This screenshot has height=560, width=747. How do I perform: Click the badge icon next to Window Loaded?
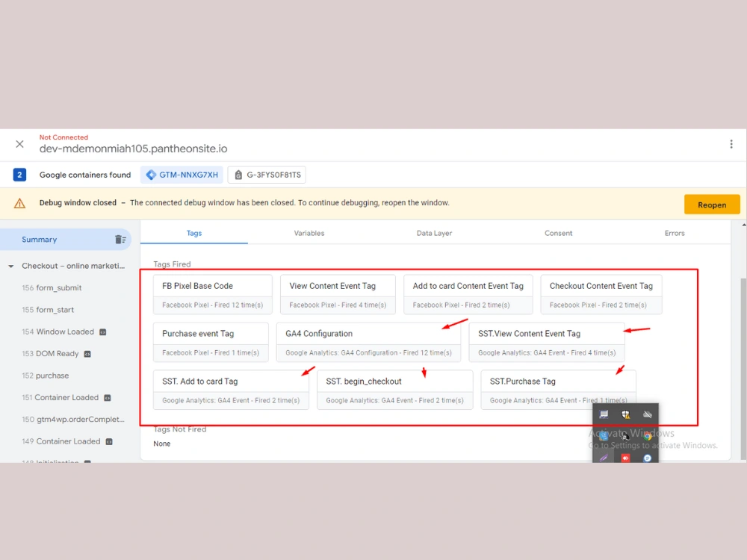point(102,332)
